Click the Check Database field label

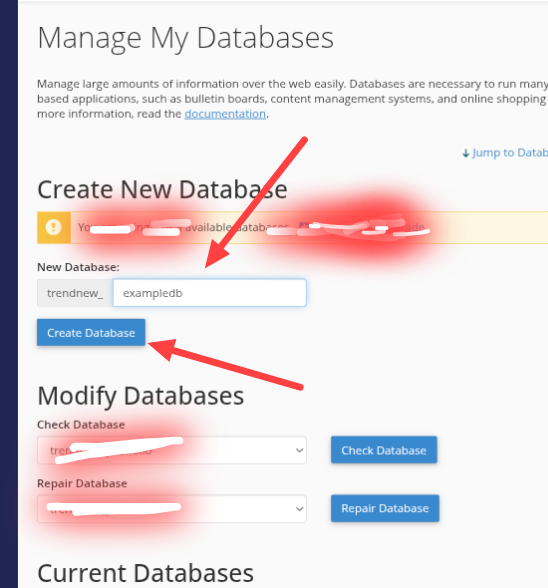click(81, 424)
